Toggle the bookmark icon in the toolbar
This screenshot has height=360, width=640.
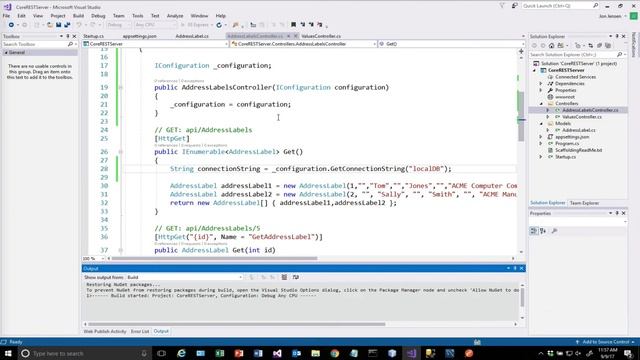tap(293, 25)
